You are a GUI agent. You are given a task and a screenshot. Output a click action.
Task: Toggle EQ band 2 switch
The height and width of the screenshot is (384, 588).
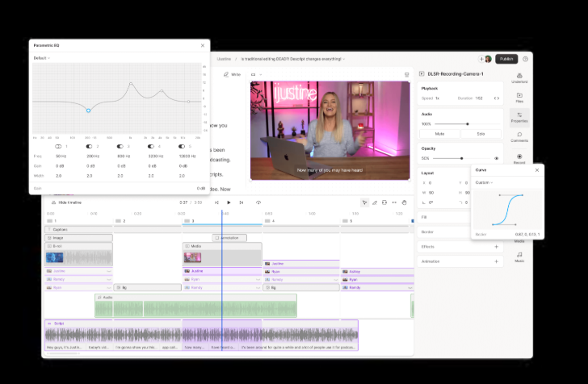point(89,147)
